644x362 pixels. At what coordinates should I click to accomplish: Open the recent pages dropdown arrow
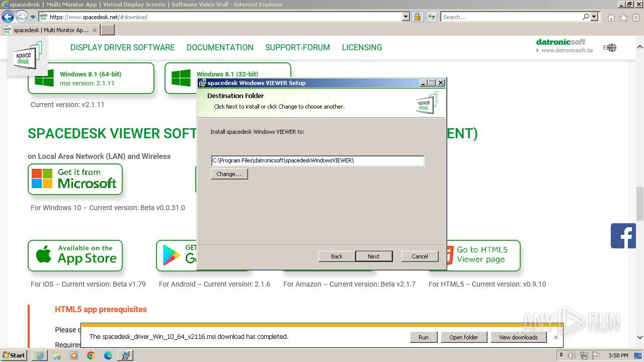[33, 17]
